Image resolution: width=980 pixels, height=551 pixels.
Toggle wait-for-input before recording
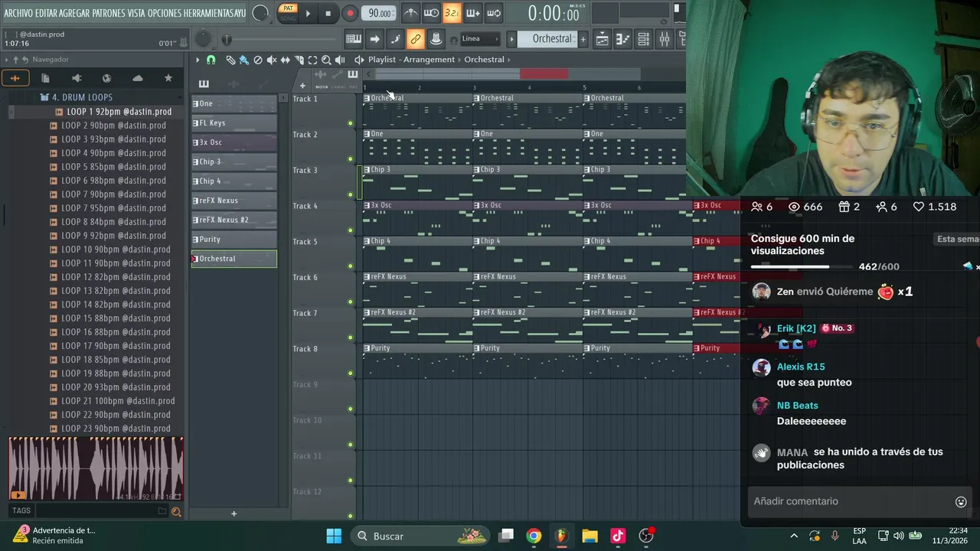[x=432, y=13]
